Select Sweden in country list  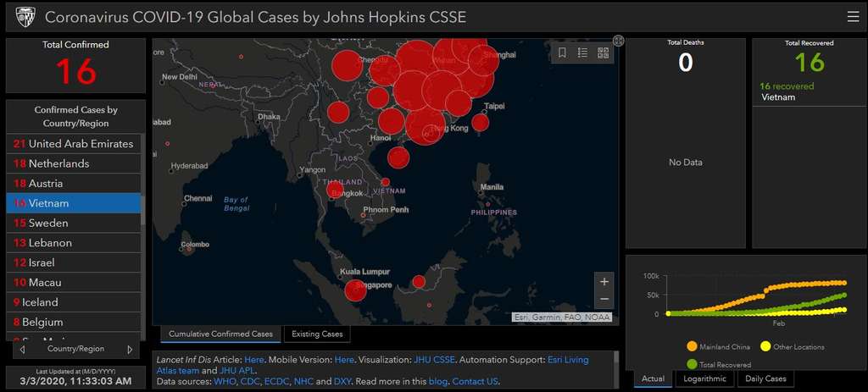pos(73,223)
